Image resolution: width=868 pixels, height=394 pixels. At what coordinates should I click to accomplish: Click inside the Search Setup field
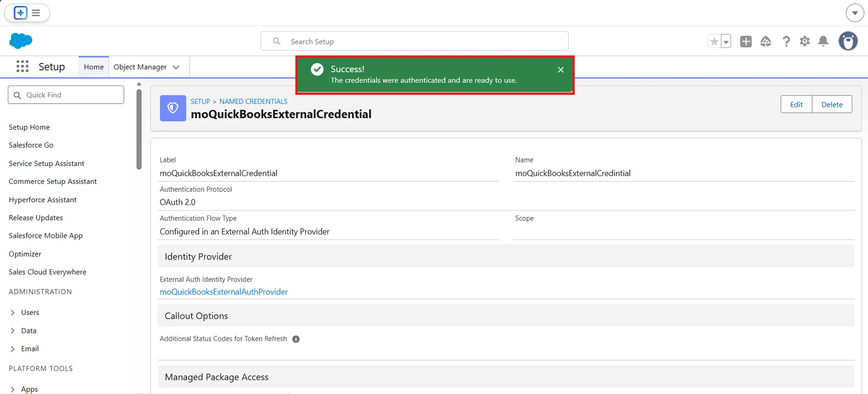point(414,41)
